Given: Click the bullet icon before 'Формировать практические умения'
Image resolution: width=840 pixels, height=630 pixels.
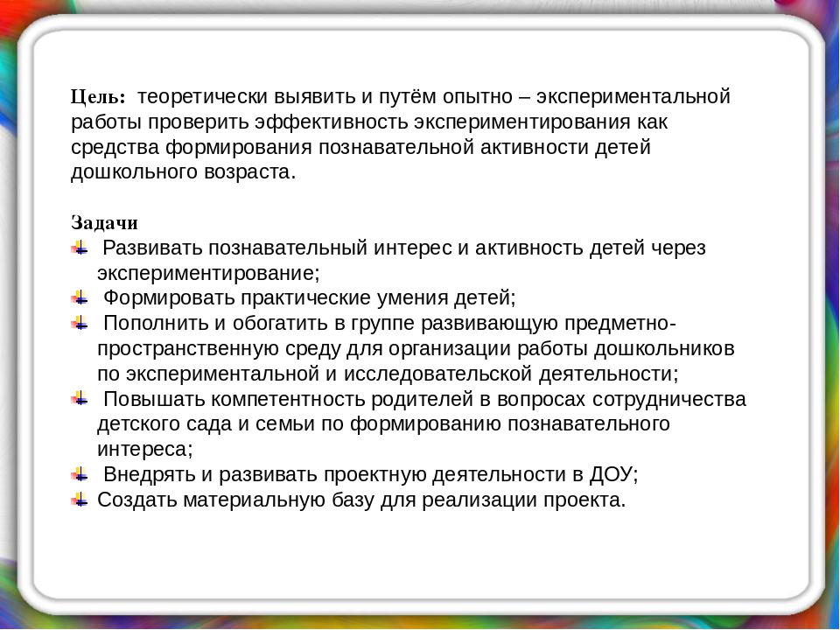Looking at the screenshot, I should click(x=80, y=297).
